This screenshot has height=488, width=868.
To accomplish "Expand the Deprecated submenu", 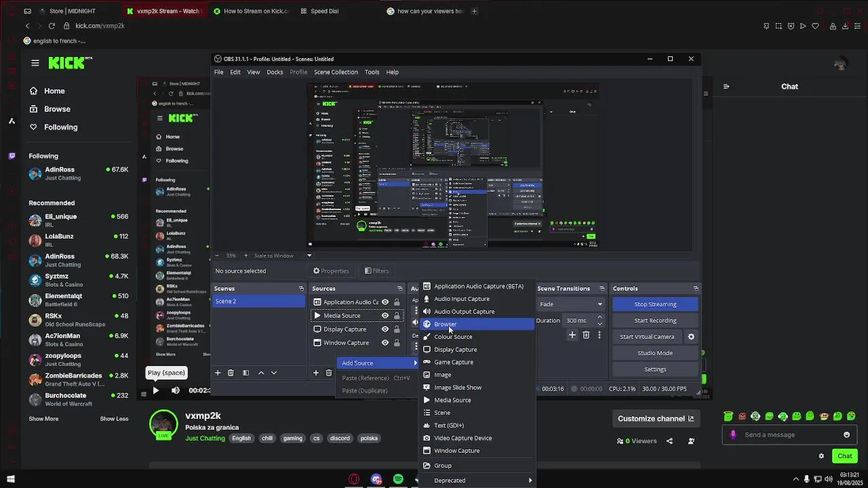I will [477, 481].
